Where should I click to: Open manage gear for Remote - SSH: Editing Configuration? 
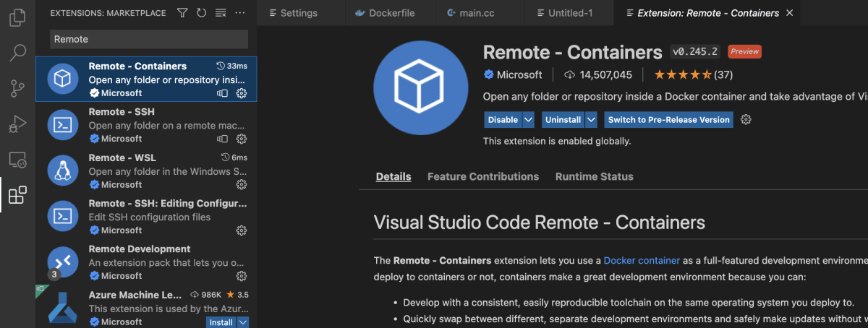(242, 230)
